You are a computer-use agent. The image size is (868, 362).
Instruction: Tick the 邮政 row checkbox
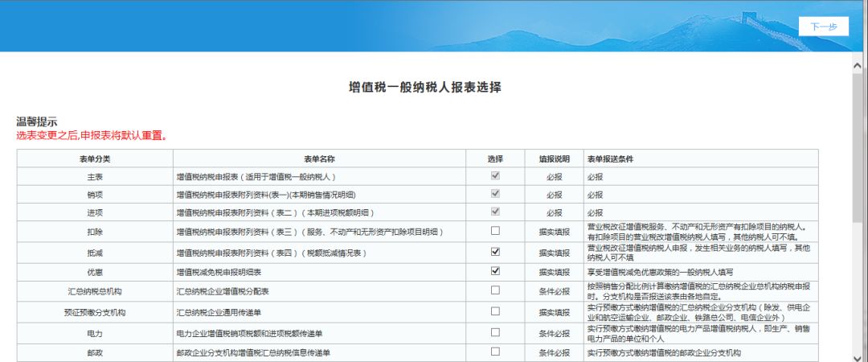click(x=495, y=352)
